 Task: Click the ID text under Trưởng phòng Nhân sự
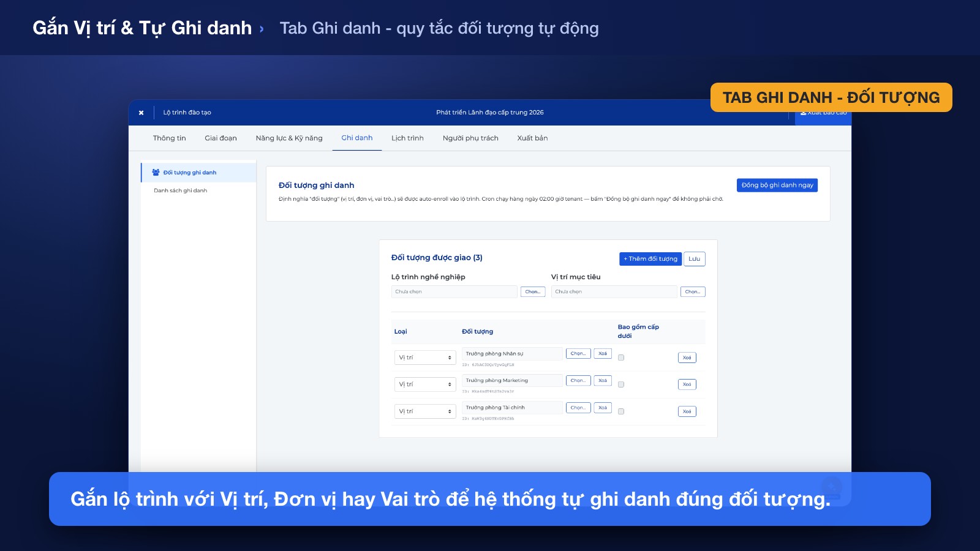tap(488, 365)
